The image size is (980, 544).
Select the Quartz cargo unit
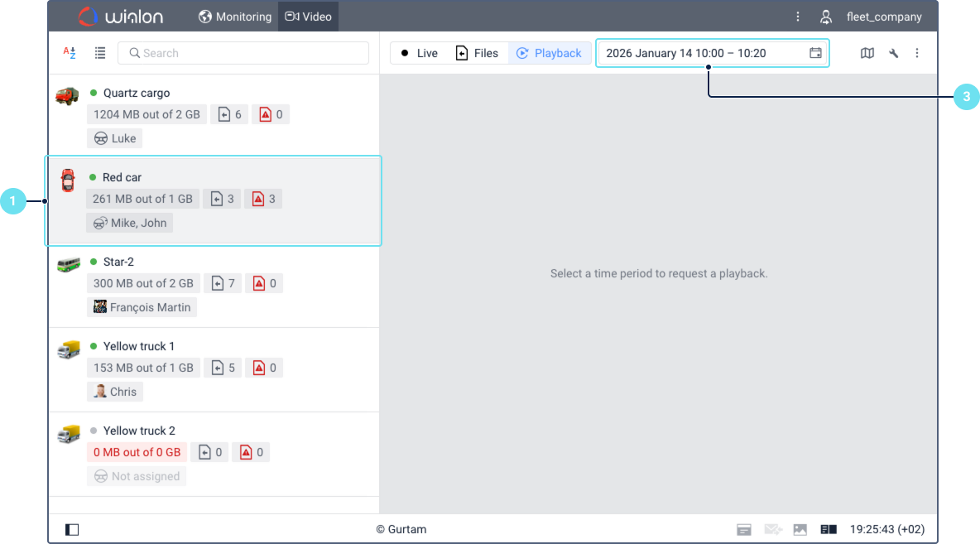(x=136, y=93)
